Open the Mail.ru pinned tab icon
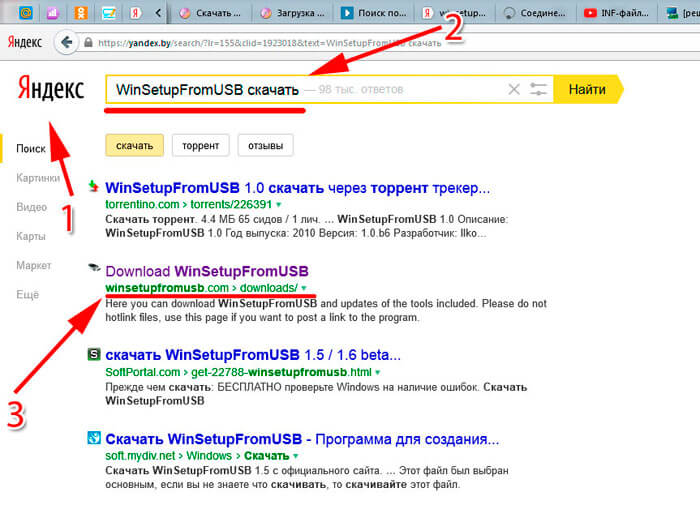Image resolution: width=700 pixels, height=505 pixels. point(26,13)
